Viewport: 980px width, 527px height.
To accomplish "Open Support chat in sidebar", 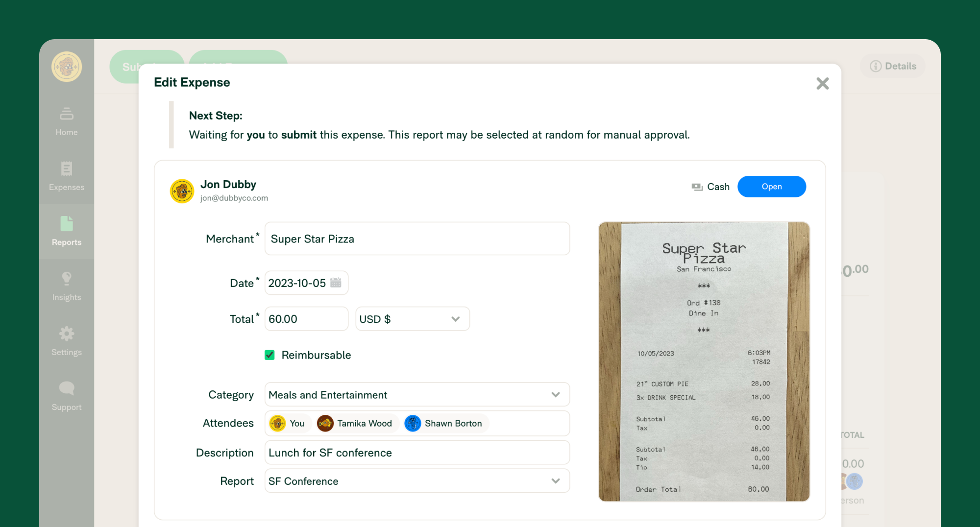I will click(x=67, y=396).
